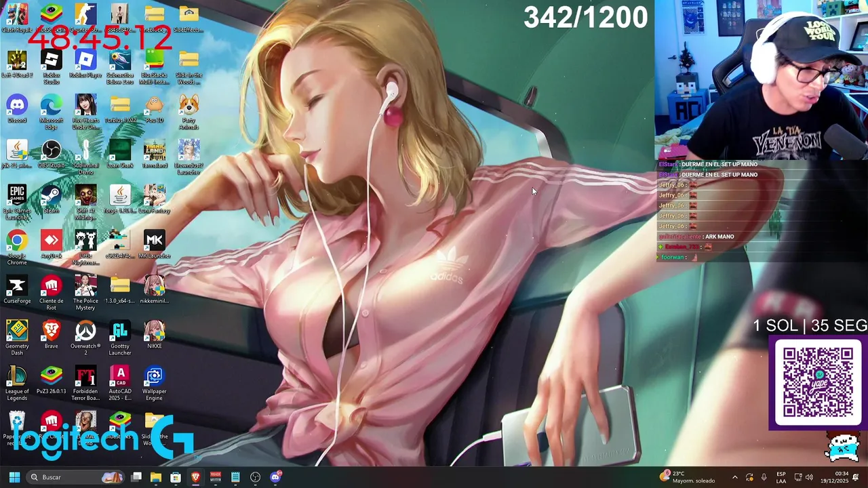Select the Five Hearts Under One Roof icon
Screen dimensions: 868x488
(85, 112)
